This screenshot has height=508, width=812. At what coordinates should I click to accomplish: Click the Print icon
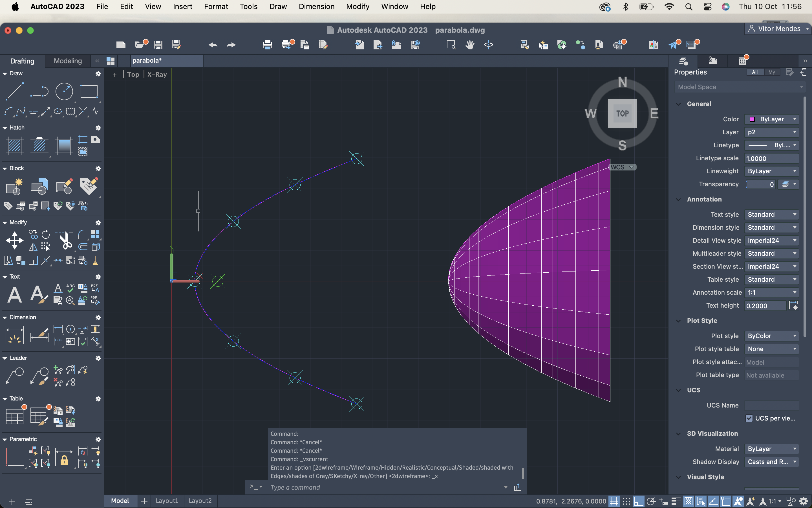click(267, 45)
